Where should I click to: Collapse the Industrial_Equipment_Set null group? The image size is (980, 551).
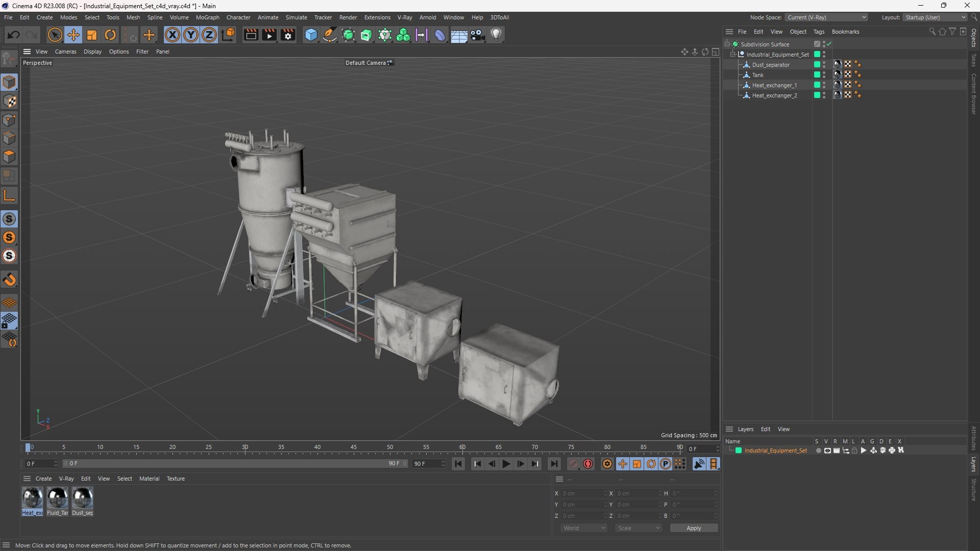[733, 55]
